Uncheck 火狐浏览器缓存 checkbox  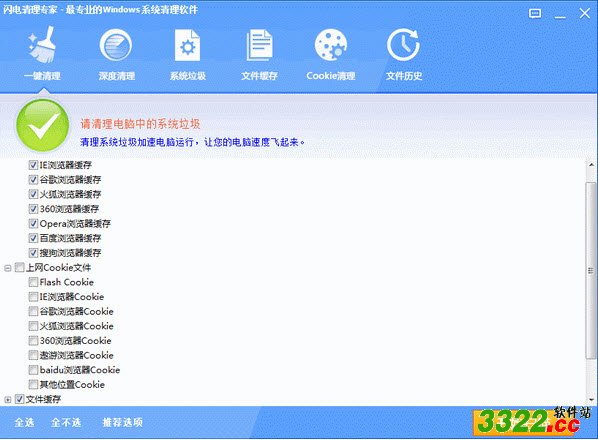pos(34,194)
